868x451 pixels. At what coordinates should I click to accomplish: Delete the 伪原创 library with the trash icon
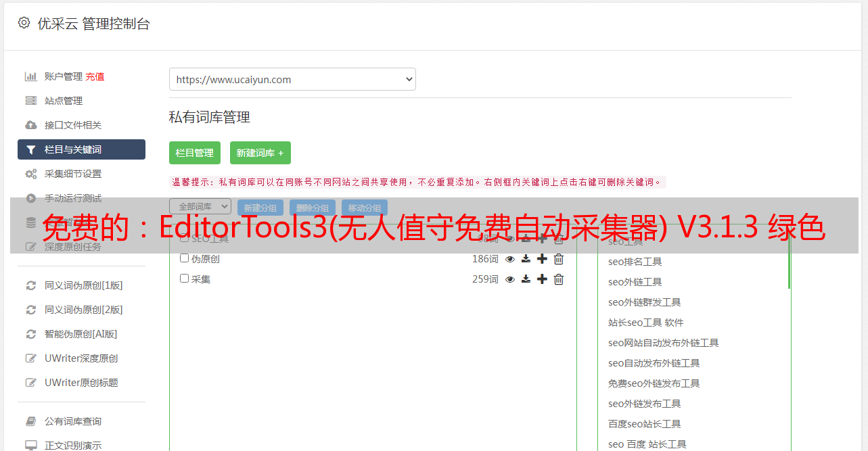point(559,259)
